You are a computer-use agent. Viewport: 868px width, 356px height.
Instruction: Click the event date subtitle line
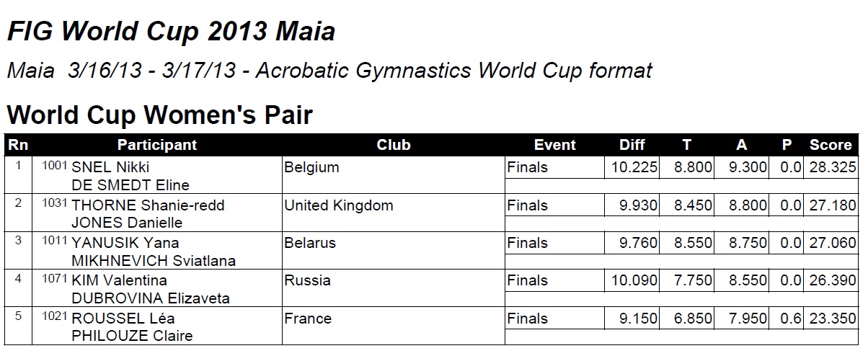[329, 71]
